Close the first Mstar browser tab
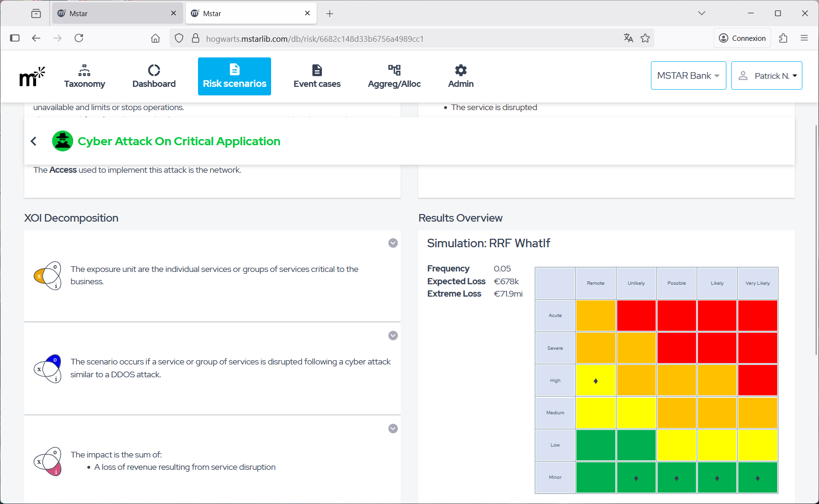Image resolution: width=819 pixels, height=504 pixels. pyautogui.click(x=173, y=13)
